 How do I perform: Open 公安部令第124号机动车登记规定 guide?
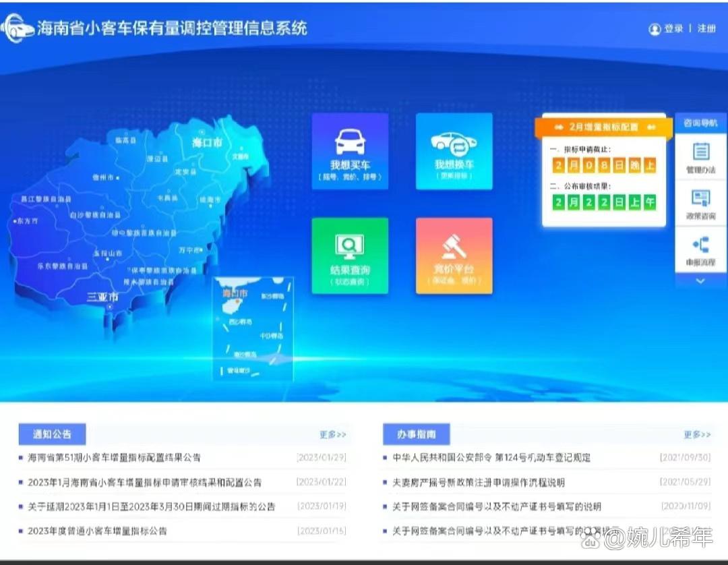pyautogui.click(x=491, y=457)
